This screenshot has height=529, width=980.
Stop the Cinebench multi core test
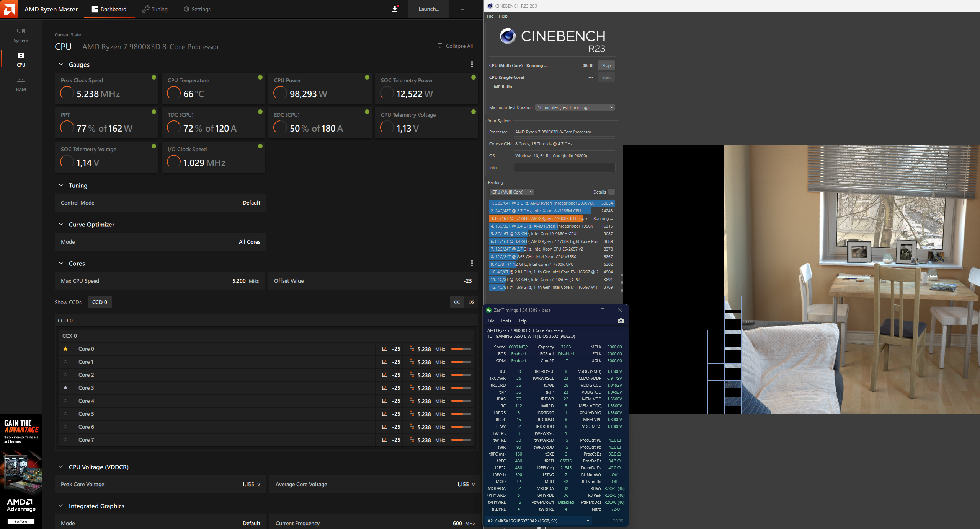(x=606, y=65)
